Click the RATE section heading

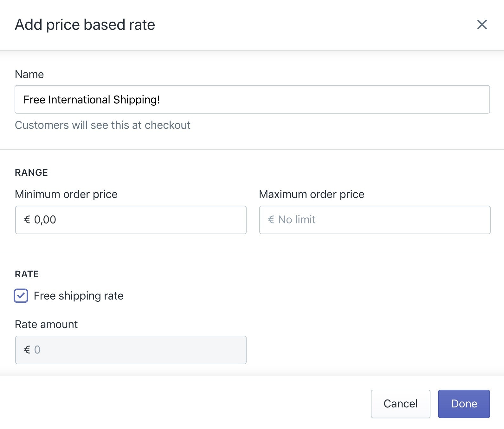[27, 274]
